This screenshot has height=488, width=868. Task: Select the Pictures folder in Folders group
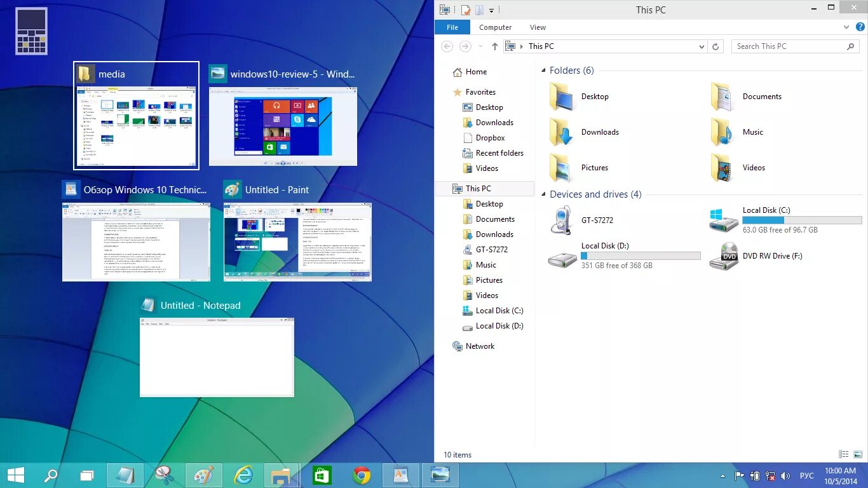click(579, 168)
